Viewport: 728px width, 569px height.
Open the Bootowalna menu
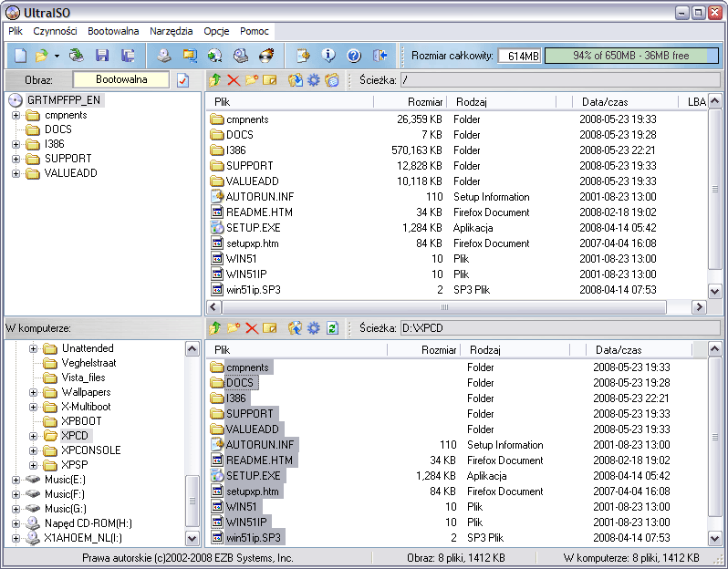point(113,31)
